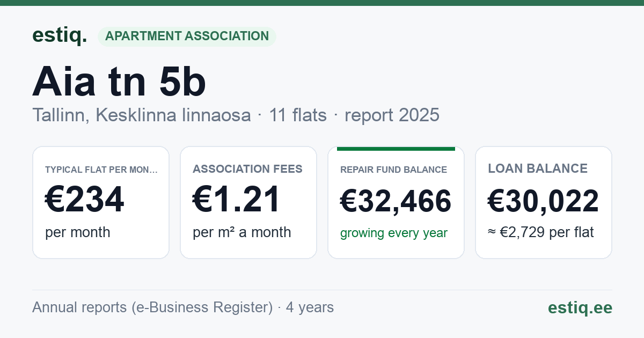Click the €1.21 value
Viewport: 644px width, 338px height.
237,200
